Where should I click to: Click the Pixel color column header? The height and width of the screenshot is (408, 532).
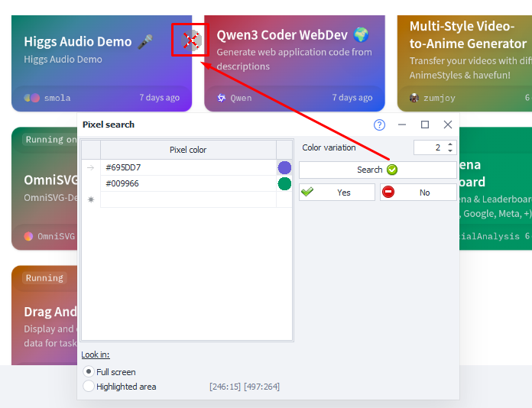click(187, 150)
